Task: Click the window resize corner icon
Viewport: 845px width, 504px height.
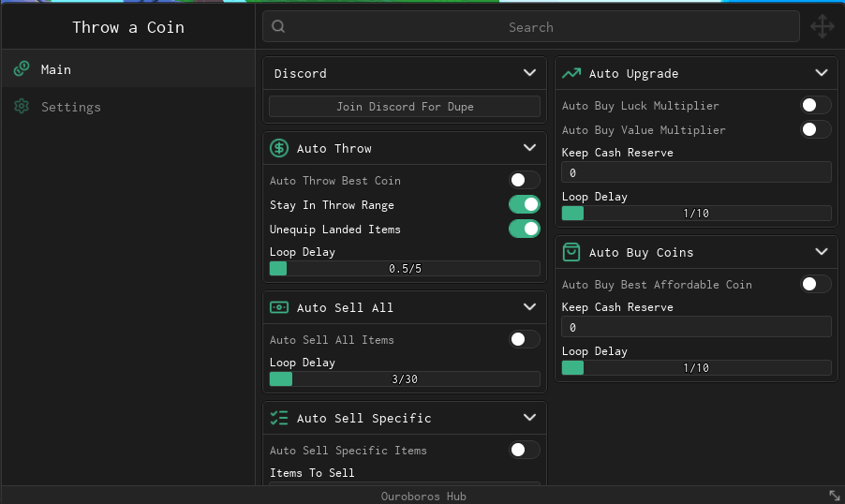Action: (x=834, y=495)
